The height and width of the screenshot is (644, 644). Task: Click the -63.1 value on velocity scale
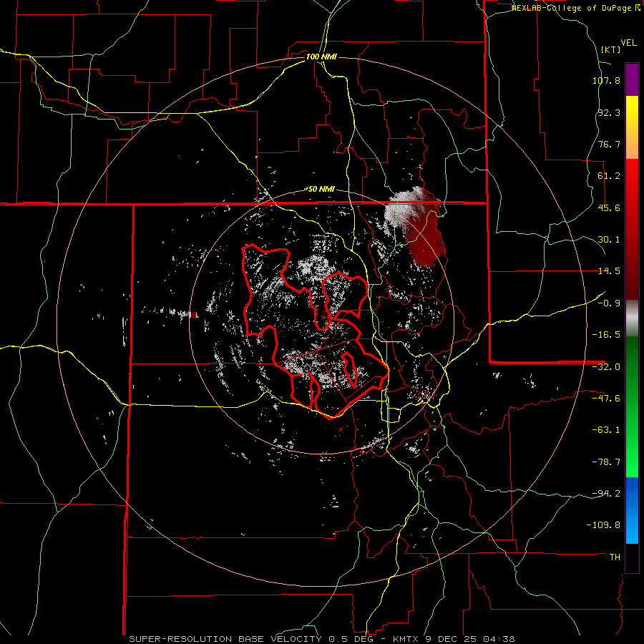(606, 430)
